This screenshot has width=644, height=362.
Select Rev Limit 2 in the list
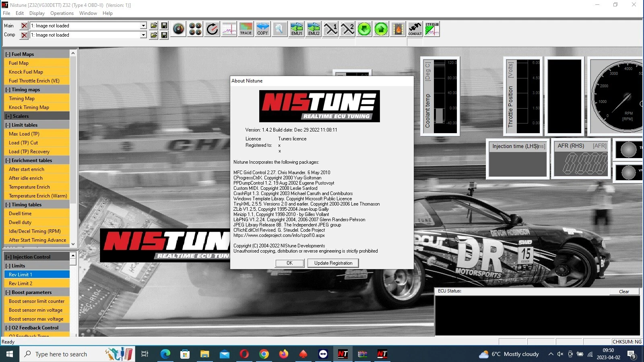point(21,284)
